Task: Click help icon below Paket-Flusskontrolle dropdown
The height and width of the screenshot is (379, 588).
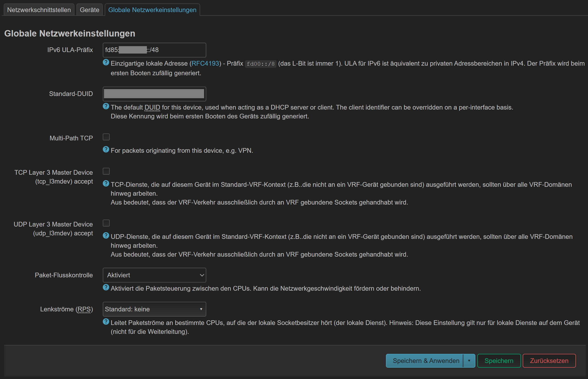Action: point(106,287)
